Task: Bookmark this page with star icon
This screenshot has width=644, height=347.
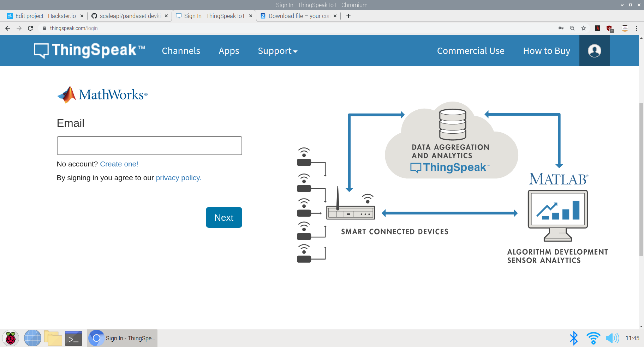Action: [x=584, y=28]
